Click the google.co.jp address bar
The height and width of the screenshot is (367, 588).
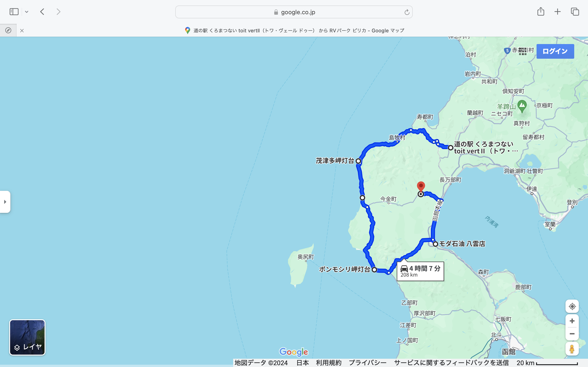(294, 12)
